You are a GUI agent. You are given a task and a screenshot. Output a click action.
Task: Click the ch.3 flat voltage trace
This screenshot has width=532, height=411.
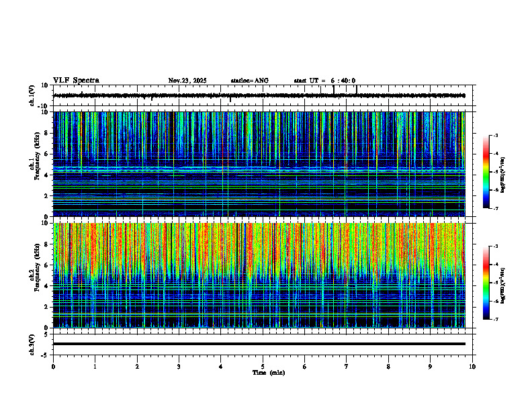click(x=259, y=344)
